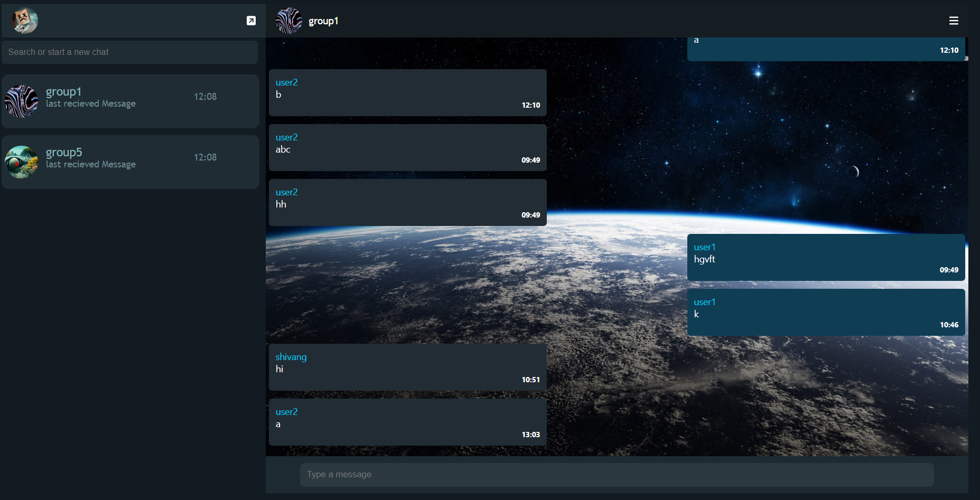Screen dimensions: 980x500
Task: Click the group5 avatar in the chat list
Action: [x=22, y=162]
